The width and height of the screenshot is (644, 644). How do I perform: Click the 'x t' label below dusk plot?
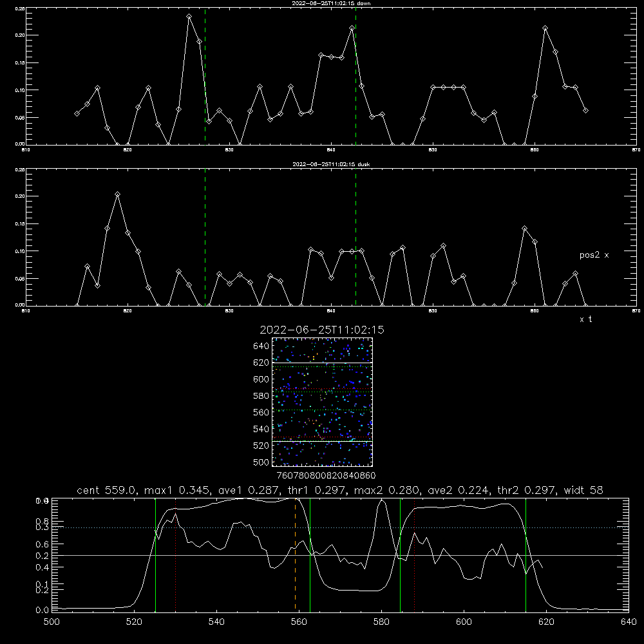coord(585,319)
